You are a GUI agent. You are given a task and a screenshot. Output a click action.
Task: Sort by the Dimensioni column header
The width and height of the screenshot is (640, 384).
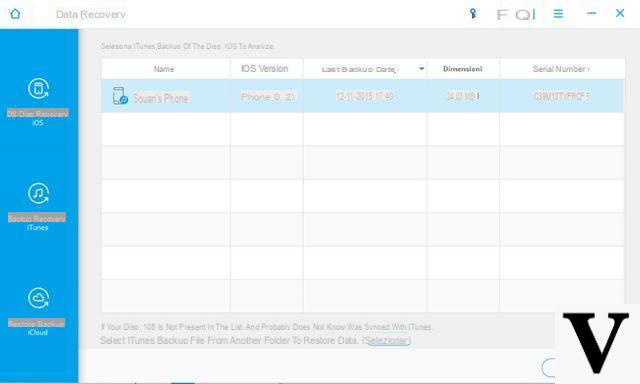462,69
